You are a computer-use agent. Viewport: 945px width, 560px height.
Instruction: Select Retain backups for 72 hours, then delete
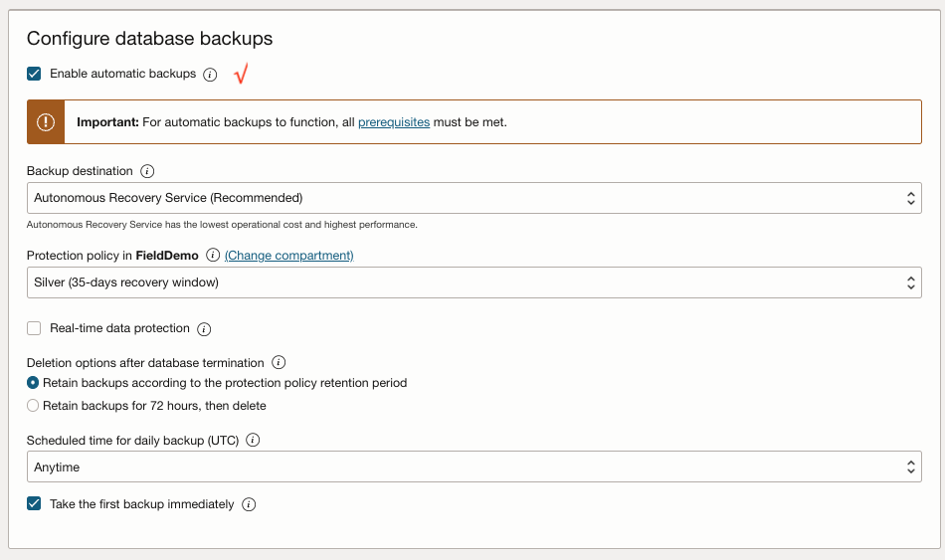pyautogui.click(x=33, y=406)
